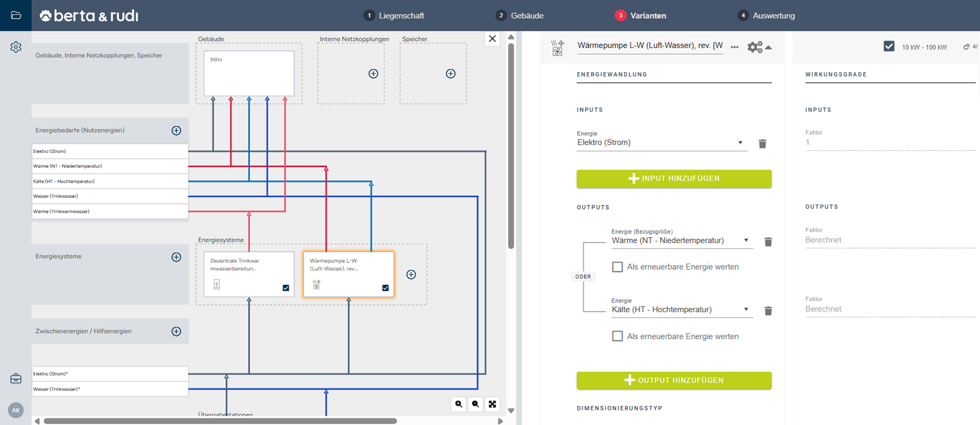
Task: Delete the Kälte (HT) output entry
Action: (x=768, y=311)
